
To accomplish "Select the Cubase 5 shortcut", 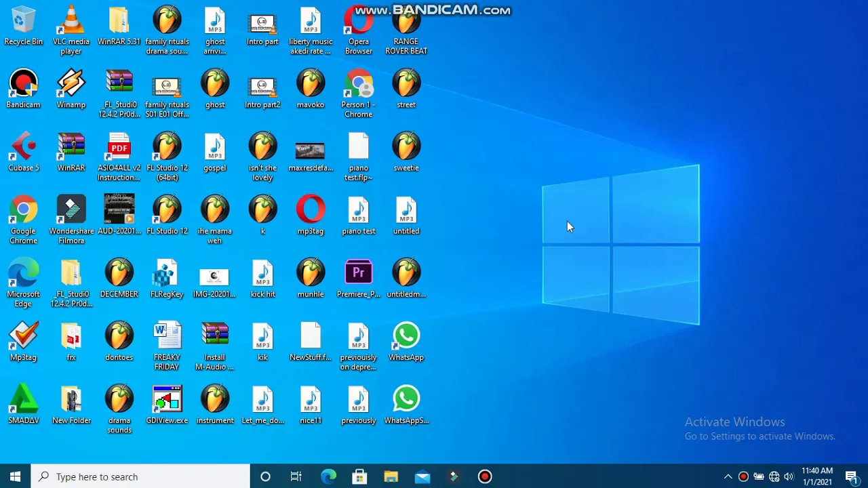I will pyautogui.click(x=23, y=152).
